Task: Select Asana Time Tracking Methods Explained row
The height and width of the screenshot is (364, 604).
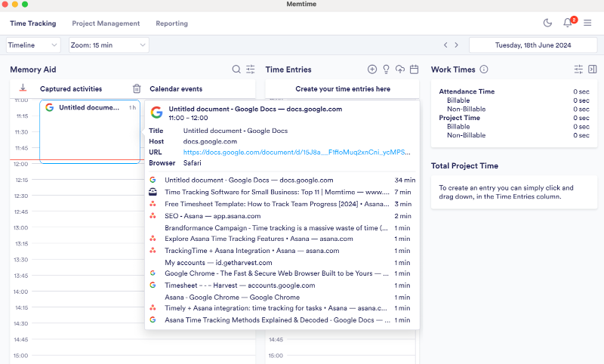Action: tap(282, 319)
